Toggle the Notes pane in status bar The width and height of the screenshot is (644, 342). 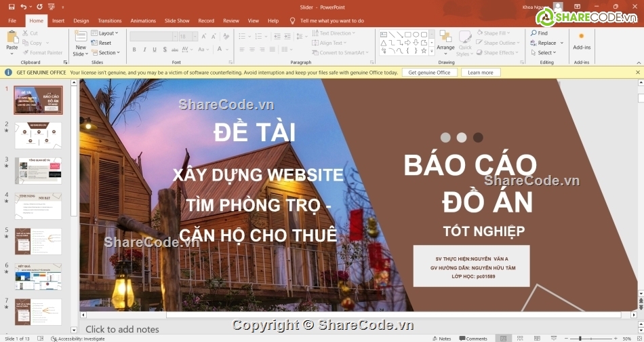(441, 339)
